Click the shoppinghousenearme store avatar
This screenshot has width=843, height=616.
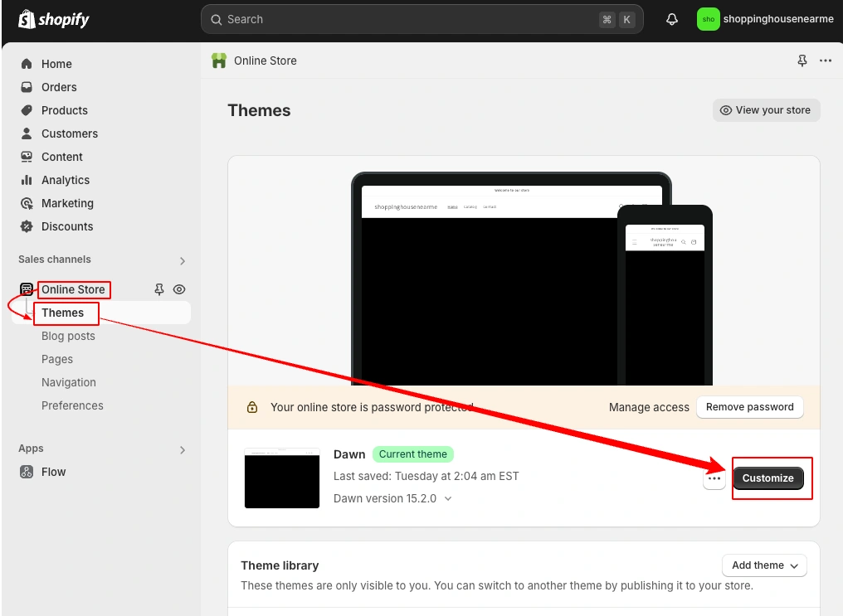[708, 19]
